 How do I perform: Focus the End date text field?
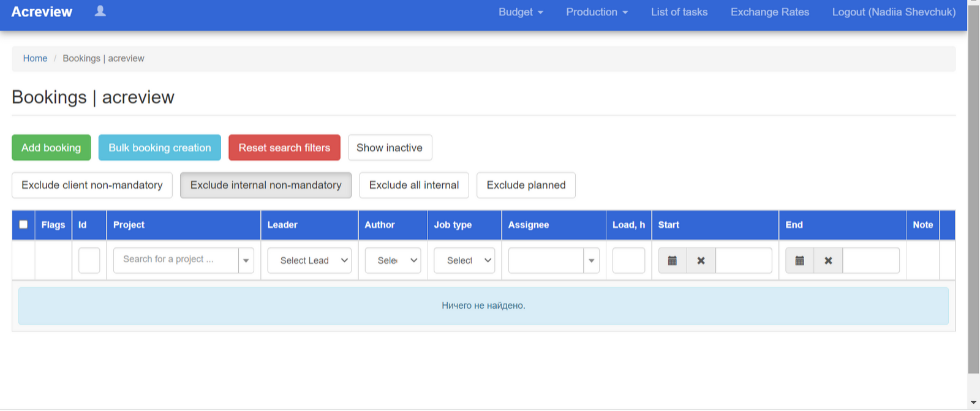871,260
